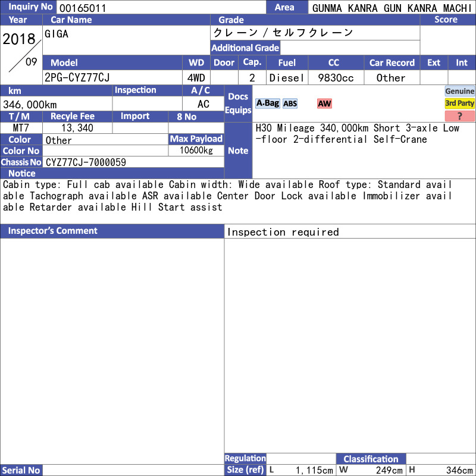Click the Size (ref) label
The image size is (476, 476).
245,470
